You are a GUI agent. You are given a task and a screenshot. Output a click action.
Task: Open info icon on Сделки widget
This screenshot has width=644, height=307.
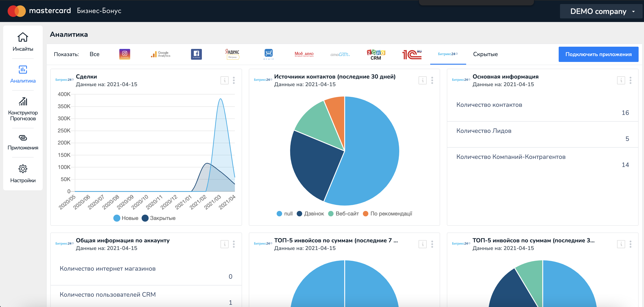[224, 80]
